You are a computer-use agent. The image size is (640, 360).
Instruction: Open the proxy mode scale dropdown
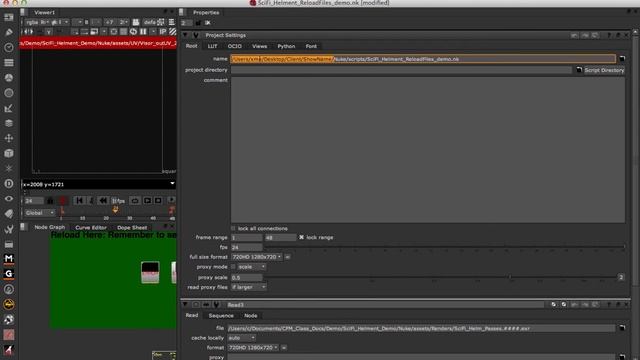(x=251, y=267)
